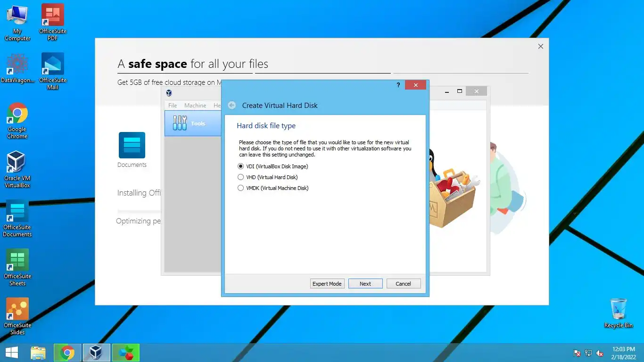
Task: Open the My Computer desktop icon
Action: [x=17, y=23]
